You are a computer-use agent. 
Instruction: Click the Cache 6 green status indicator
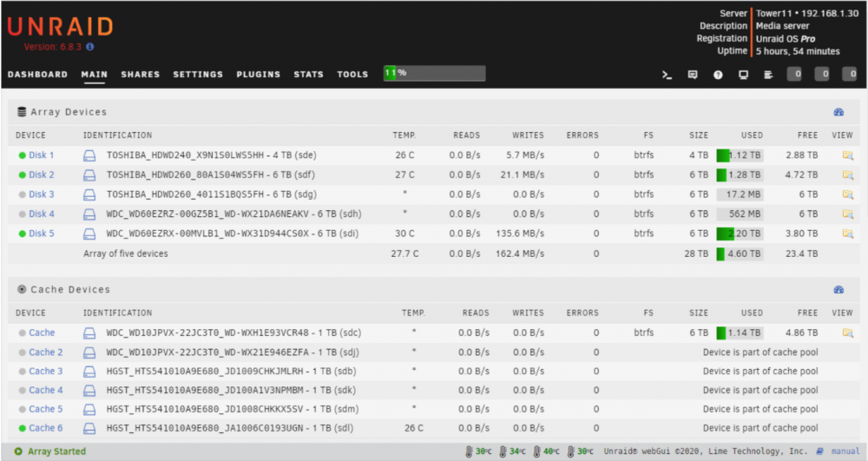(x=23, y=428)
